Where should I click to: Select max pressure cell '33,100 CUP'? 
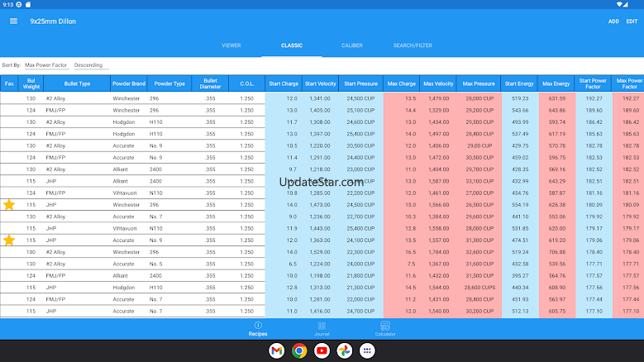click(x=479, y=181)
